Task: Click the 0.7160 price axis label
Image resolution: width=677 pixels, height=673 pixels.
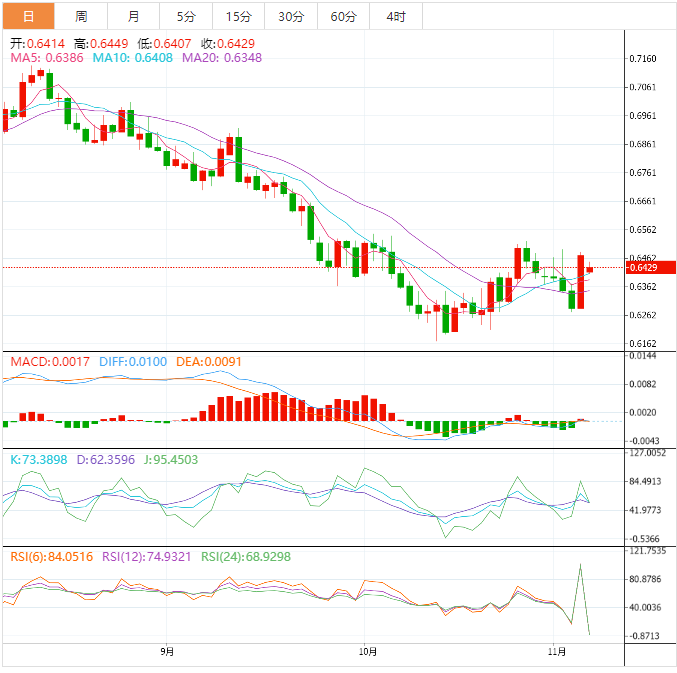Action: (x=643, y=59)
